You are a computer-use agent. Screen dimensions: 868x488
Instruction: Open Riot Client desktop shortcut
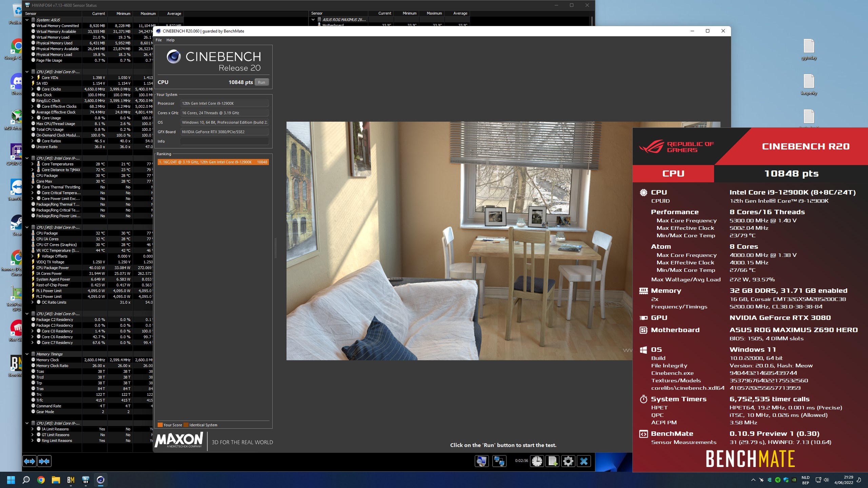16,331
